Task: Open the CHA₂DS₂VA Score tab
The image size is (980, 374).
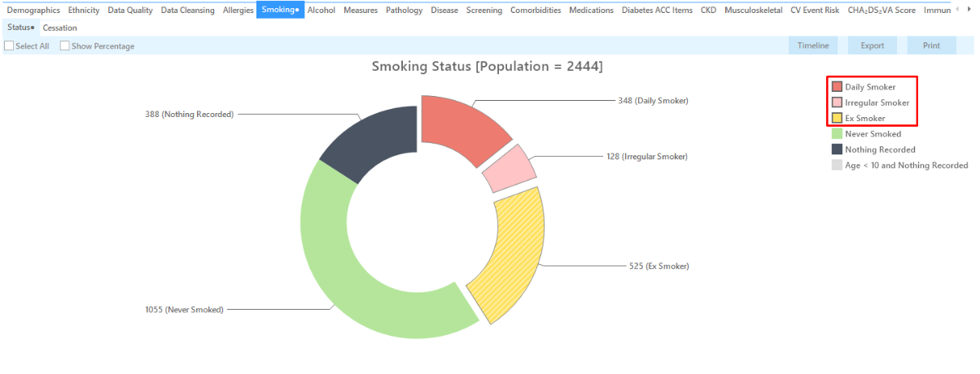Action: (x=882, y=11)
